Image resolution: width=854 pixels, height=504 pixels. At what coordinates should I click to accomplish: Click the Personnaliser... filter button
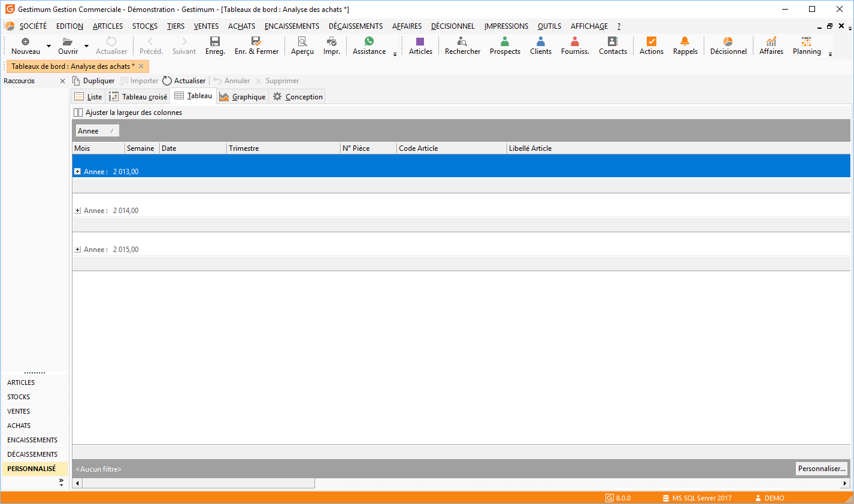point(822,469)
